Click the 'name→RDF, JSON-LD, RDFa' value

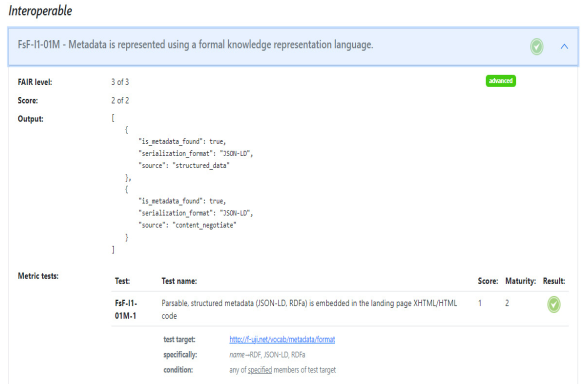click(267, 355)
